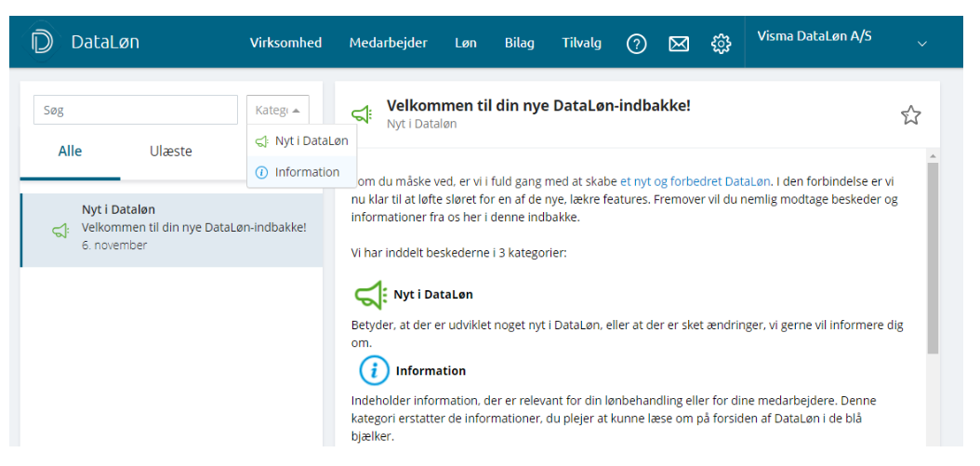Viewport: 980px width, 466px height.
Task: Click the '6. november' date text
Action: 114,246
